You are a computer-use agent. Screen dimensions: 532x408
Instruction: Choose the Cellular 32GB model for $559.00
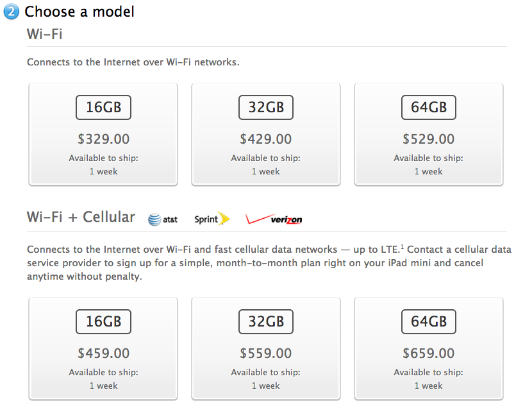tap(266, 348)
